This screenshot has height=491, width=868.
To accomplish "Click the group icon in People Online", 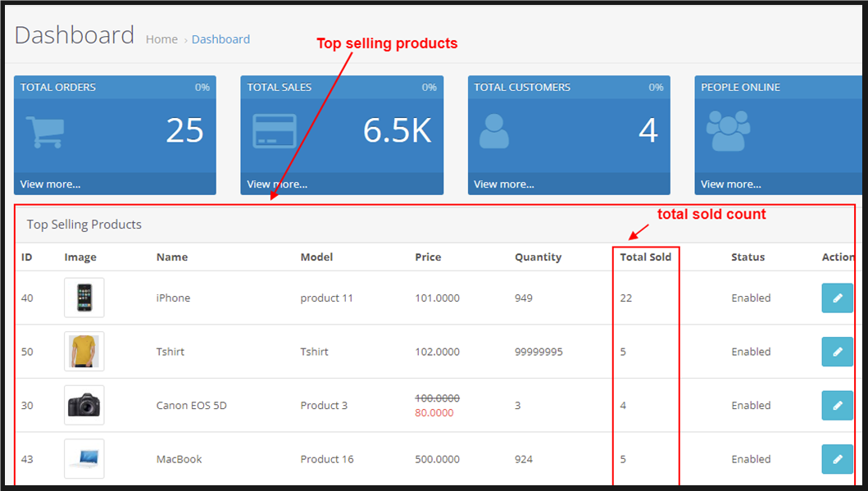I will click(x=728, y=131).
